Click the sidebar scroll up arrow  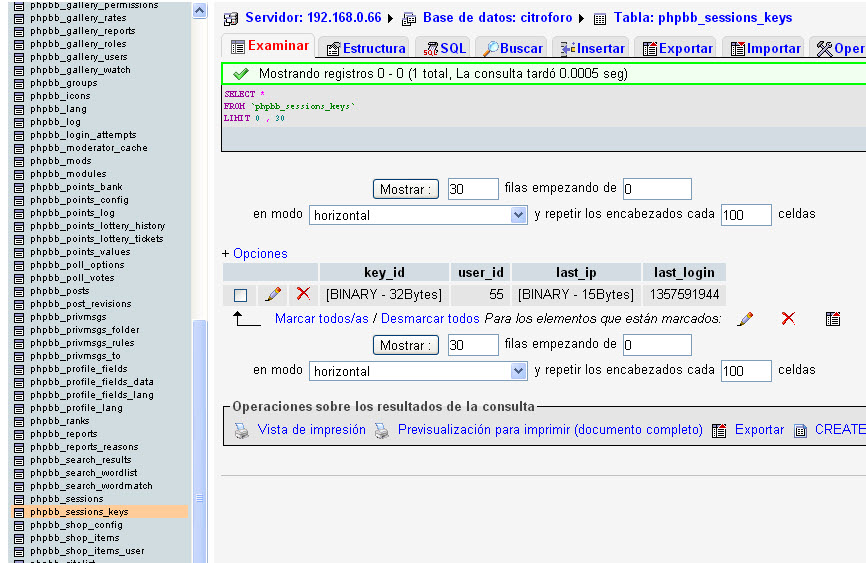[x=199, y=11]
